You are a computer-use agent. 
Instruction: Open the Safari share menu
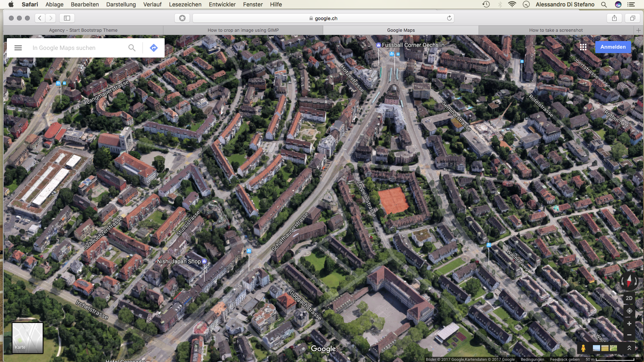pos(614,18)
